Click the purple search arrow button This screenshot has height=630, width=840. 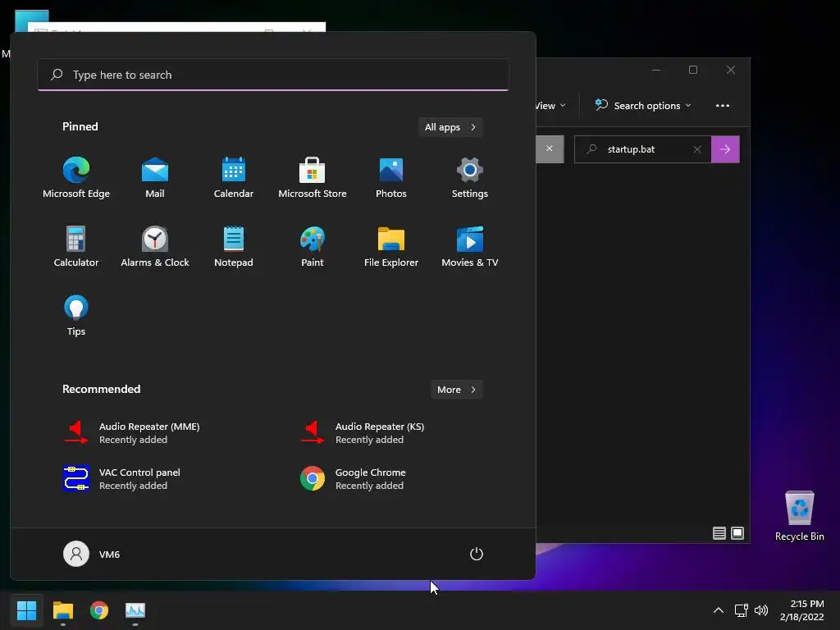tap(725, 149)
